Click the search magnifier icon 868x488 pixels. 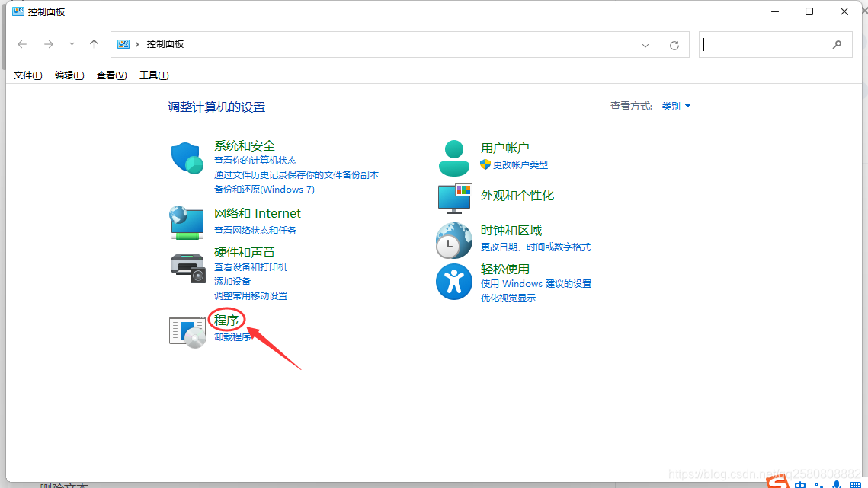click(837, 45)
